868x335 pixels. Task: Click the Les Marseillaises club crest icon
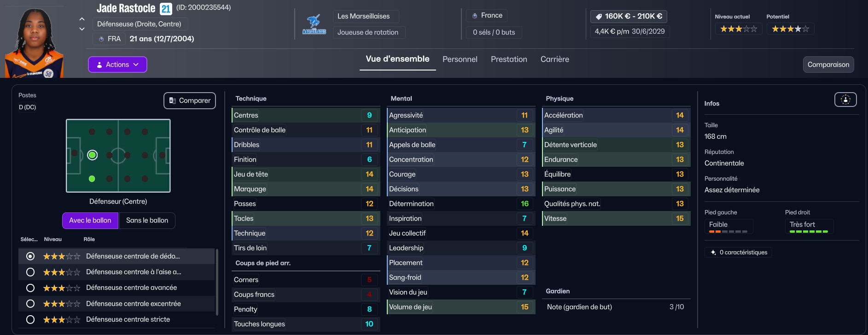coord(314,24)
